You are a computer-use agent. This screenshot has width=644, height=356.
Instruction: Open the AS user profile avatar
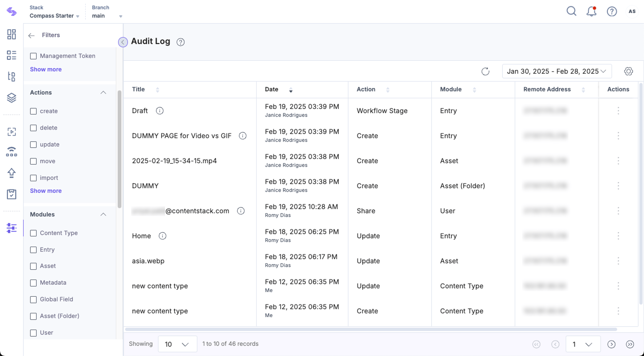coord(632,12)
